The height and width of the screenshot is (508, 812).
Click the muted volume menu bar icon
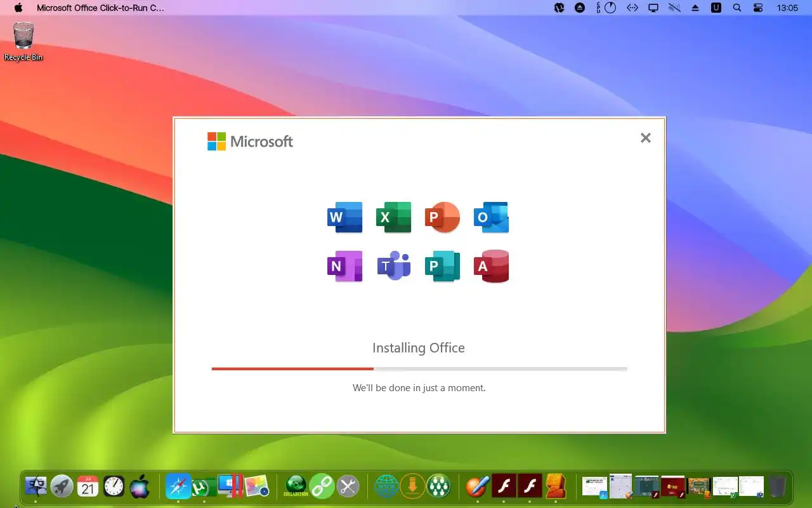(674, 8)
